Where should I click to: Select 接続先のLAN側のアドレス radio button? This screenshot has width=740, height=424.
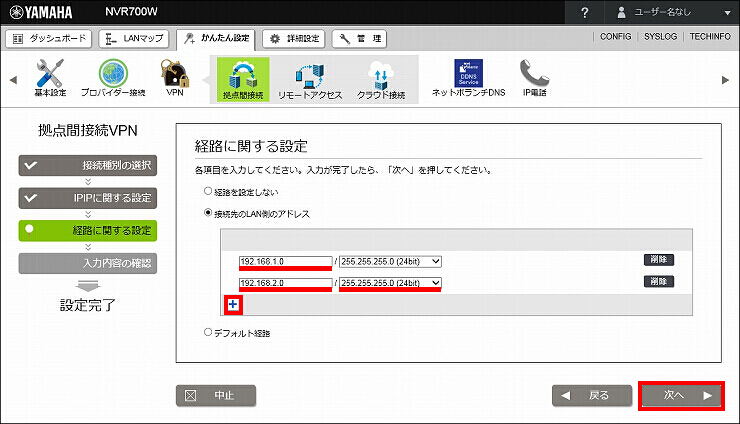point(208,213)
